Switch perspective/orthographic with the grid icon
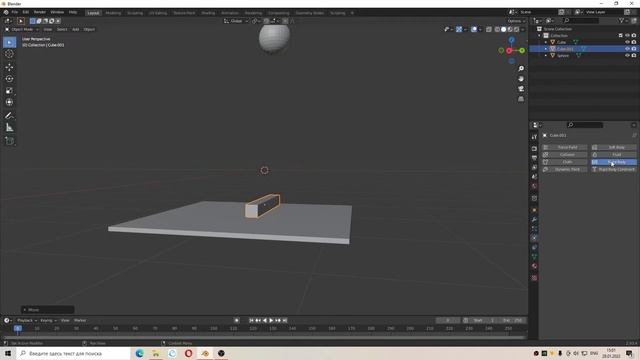The height and width of the screenshot is (360, 640). [x=521, y=99]
